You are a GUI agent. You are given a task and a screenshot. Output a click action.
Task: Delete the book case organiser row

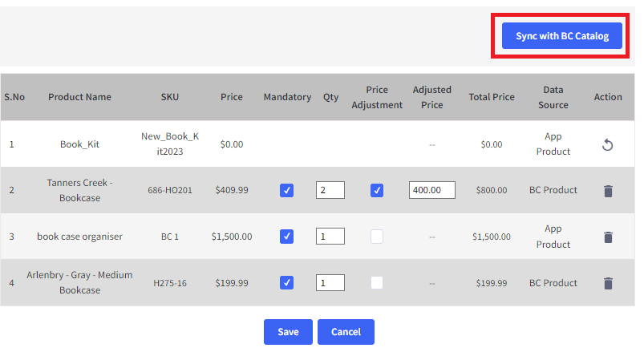(x=608, y=237)
